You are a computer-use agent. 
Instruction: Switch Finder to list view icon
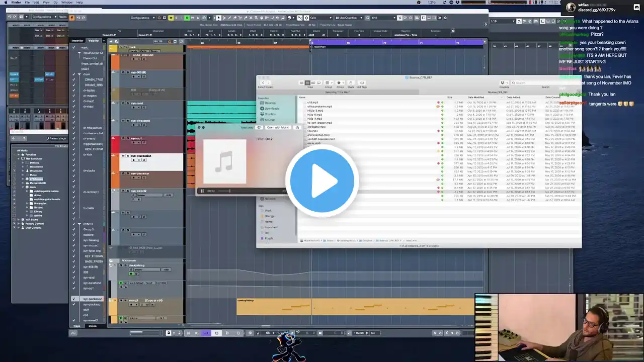[x=307, y=82]
